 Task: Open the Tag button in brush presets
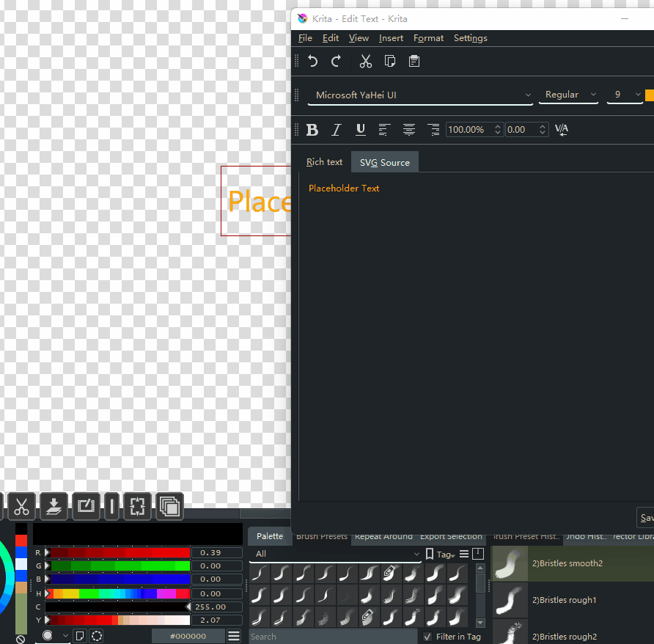pyautogui.click(x=441, y=555)
